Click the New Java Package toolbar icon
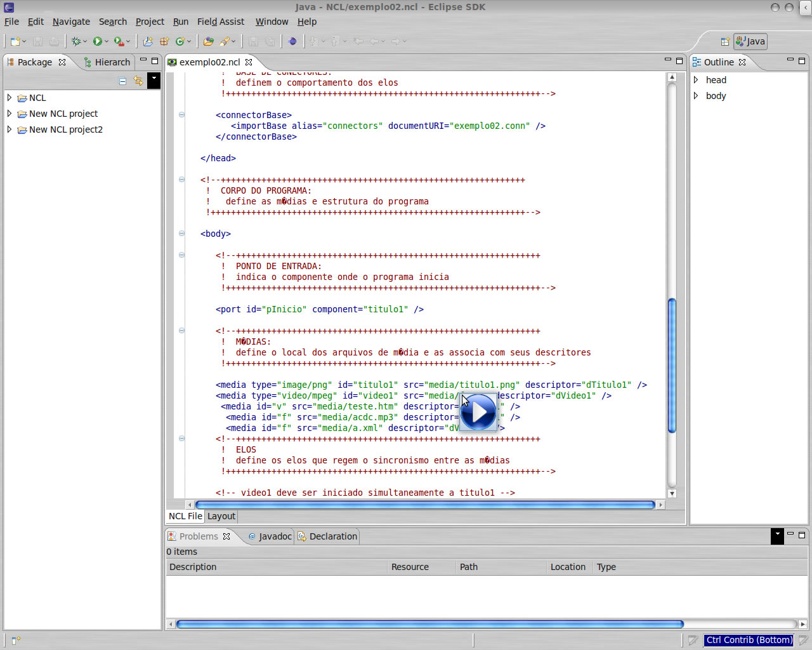The height and width of the screenshot is (650, 812). click(164, 41)
